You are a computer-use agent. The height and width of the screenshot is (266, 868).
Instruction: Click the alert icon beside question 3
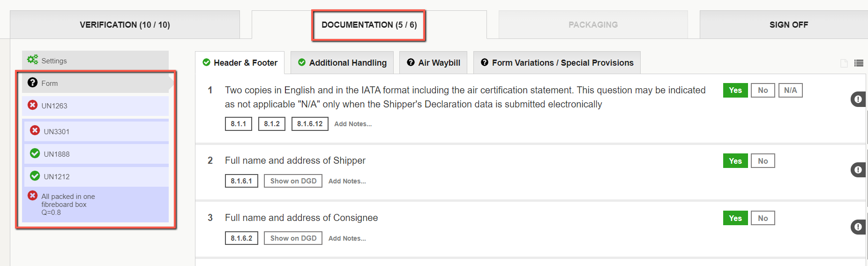click(x=858, y=227)
